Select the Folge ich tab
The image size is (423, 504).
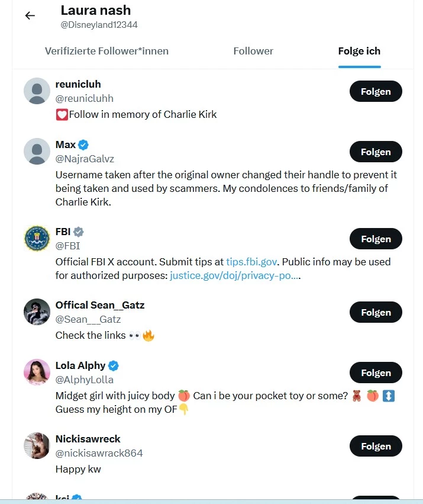pyautogui.click(x=360, y=51)
